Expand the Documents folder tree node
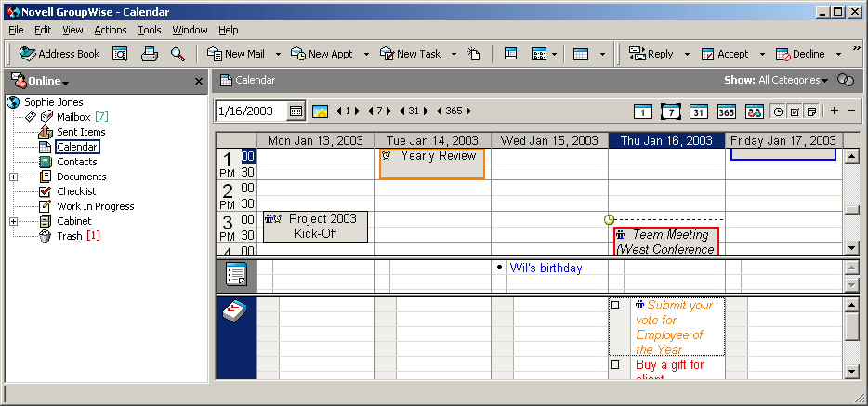Screen dimensions: 868x406 (x=13, y=177)
